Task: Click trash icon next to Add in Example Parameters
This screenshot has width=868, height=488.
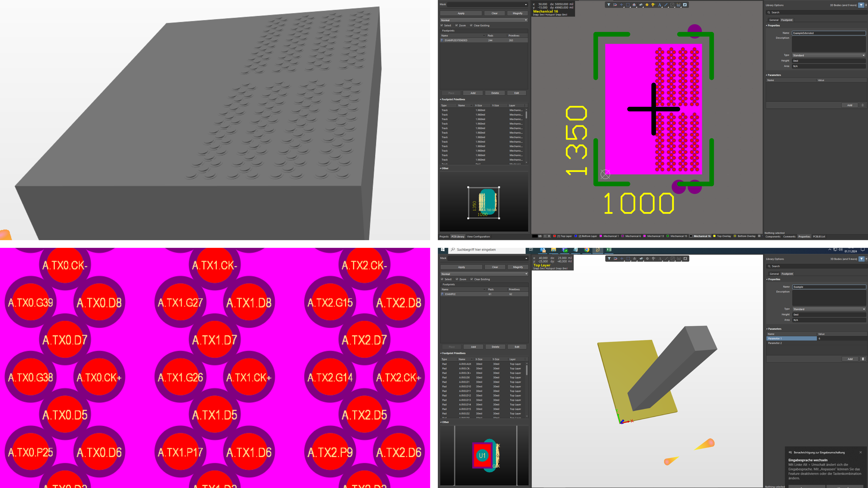Action: click(x=863, y=359)
